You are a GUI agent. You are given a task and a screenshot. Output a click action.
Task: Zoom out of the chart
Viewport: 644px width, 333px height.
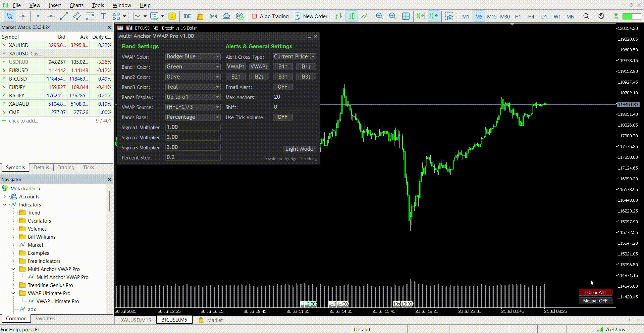[393, 16]
